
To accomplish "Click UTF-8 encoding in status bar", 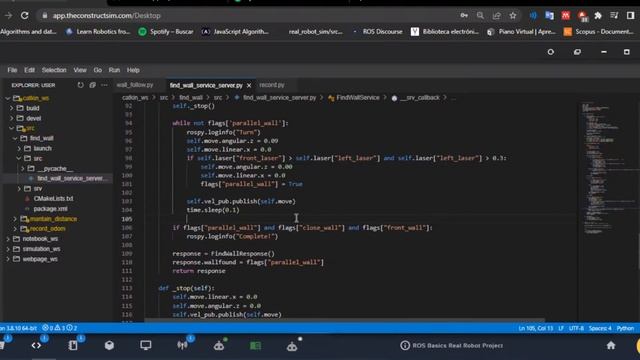I will click(576, 328).
